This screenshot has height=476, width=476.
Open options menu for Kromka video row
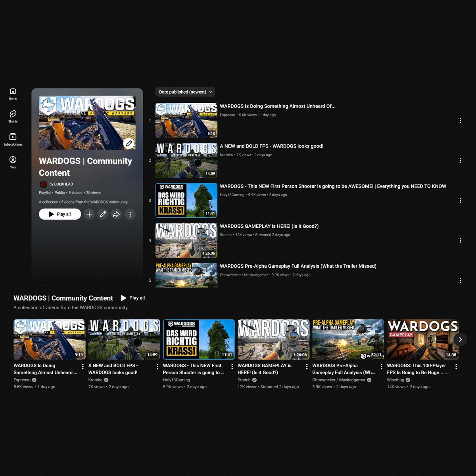(x=460, y=161)
